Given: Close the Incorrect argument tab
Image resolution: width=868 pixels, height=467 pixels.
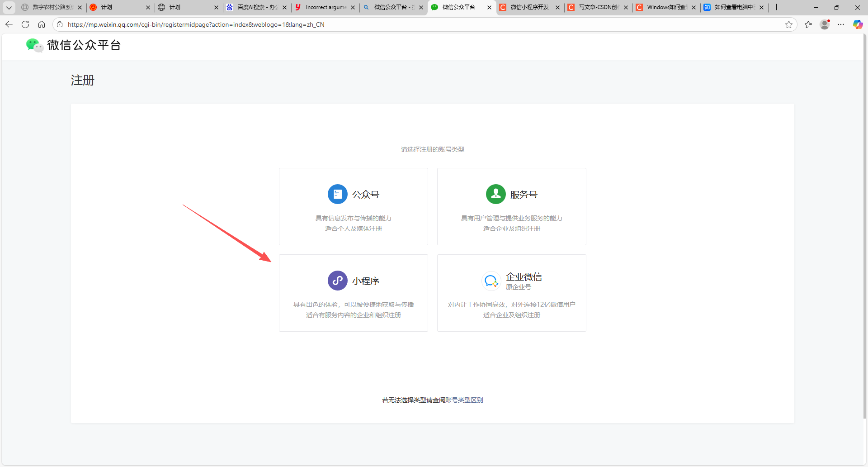Looking at the screenshot, I should click(353, 7).
